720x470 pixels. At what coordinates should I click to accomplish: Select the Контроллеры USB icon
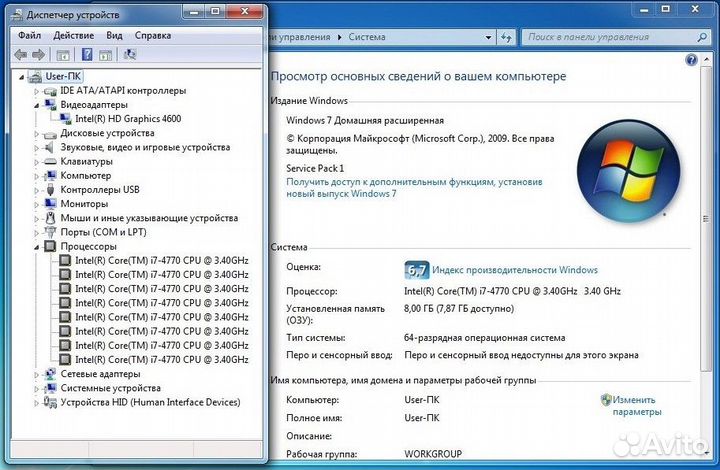click(x=50, y=190)
